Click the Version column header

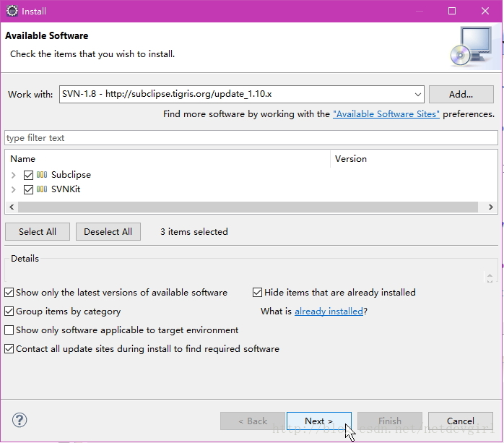tap(350, 159)
